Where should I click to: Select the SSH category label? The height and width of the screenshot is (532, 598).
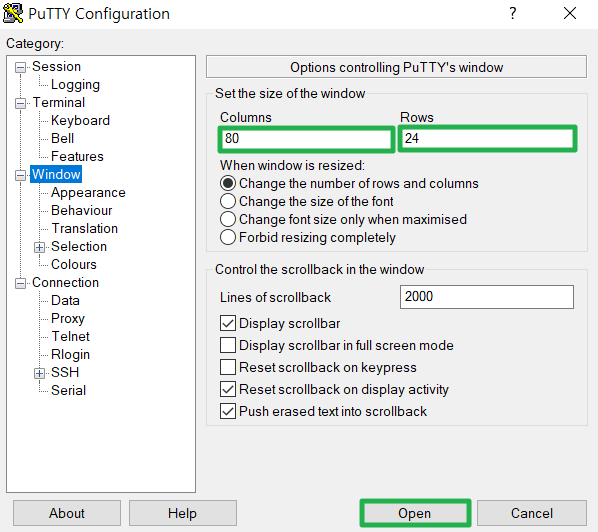[x=65, y=372]
